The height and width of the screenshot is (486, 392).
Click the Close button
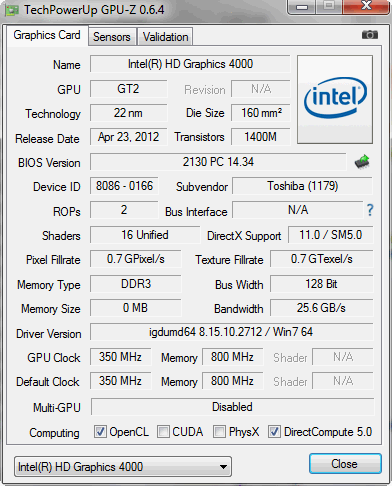pos(345,464)
